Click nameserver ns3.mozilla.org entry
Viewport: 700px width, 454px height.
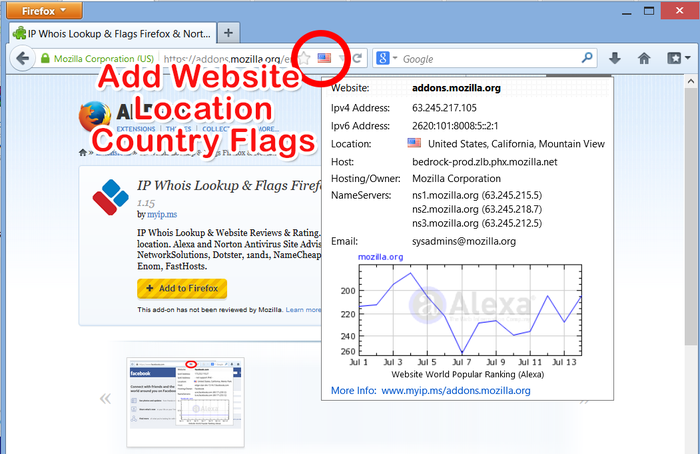pos(477,223)
